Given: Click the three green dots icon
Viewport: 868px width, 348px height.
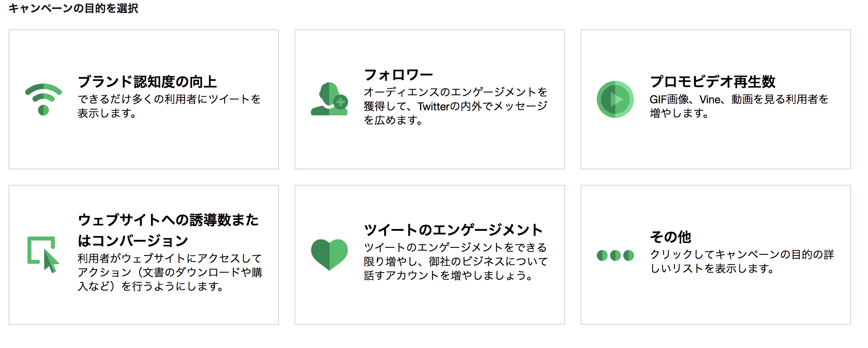Looking at the screenshot, I should click(615, 255).
